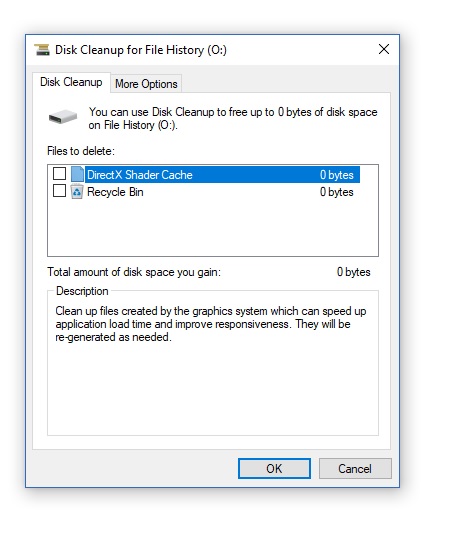467x548 pixels.
Task: Close the Disk Cleanup dialog window
Action: coord(384,49)
